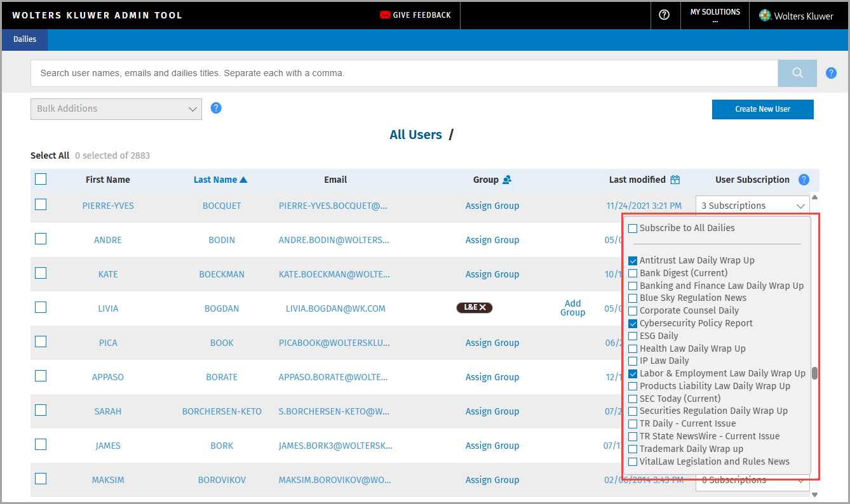Check Trademark Daily Wrap up
850x504 pixels.
[633, 449]
